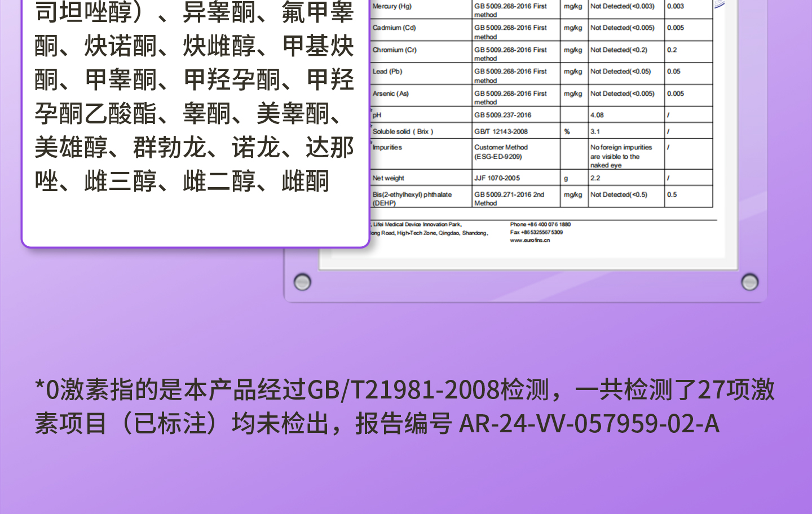This screenshot has width=812, height=514.
Task: Click the GB/T 12143-2008 method cell
Action: [x=501, y=132]
